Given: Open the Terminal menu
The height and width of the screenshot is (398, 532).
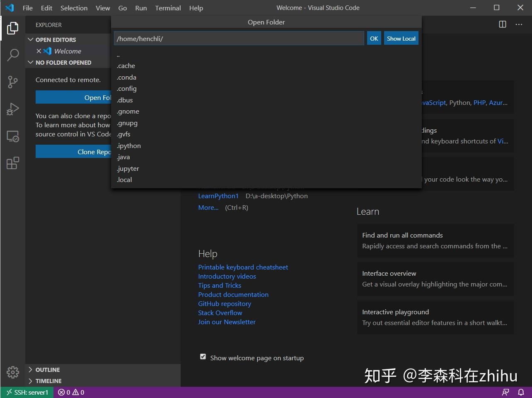Looking at the screenshot, I should pos(168,8).
